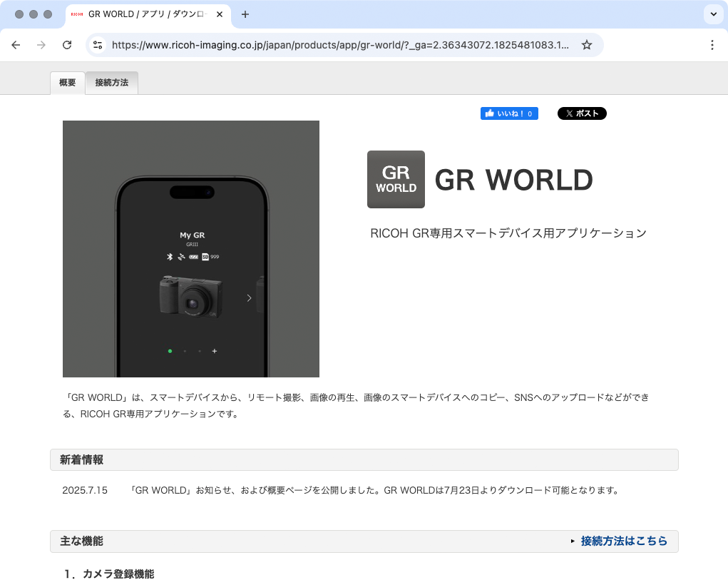Navigate back with the browser back arrow
The width and height of the screenshot is (728, 585).
point(16,45)
